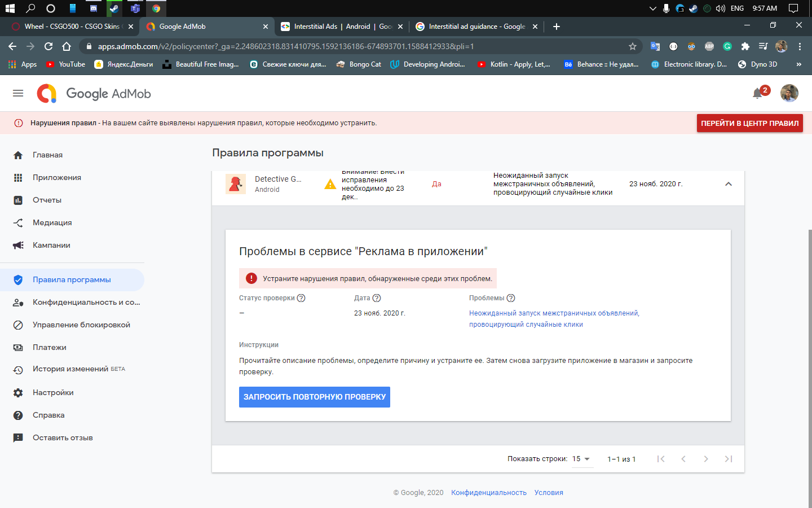This screenshot has height=508, width=812.
Task: Click the Справка question-mark icon
Action: [x=18, y=415]
